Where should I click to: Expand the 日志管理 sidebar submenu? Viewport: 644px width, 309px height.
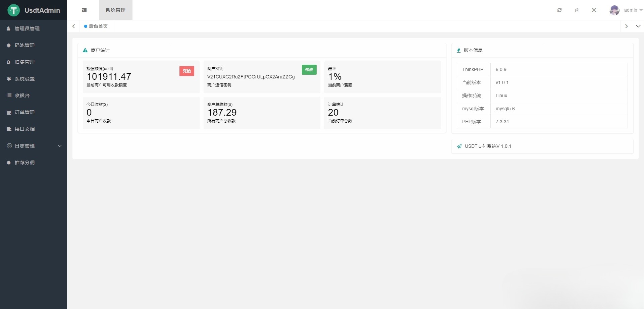pos(34,146)
